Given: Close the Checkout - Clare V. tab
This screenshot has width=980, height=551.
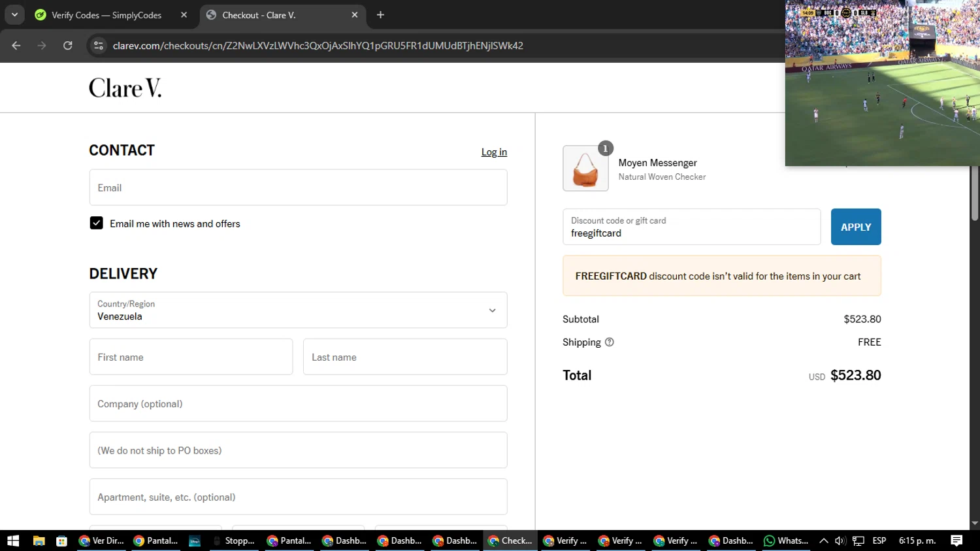Looking at the screenshot, I should [354, 14].
